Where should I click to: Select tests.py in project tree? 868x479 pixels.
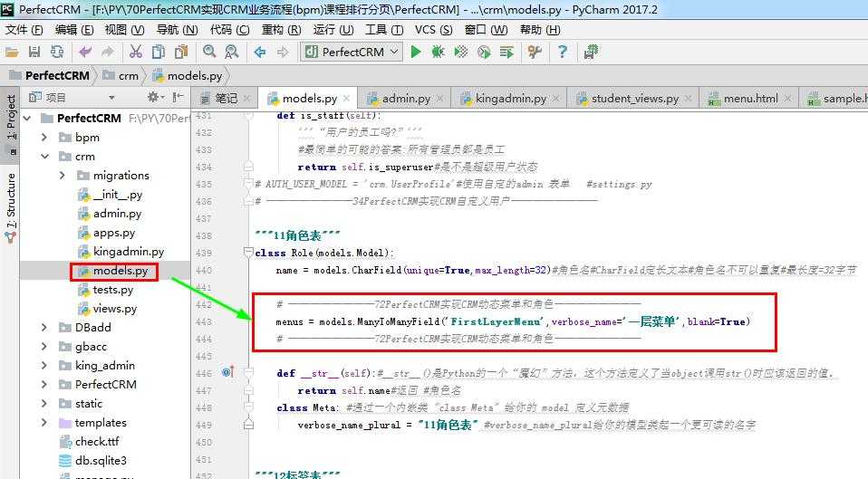coord(113,290)
